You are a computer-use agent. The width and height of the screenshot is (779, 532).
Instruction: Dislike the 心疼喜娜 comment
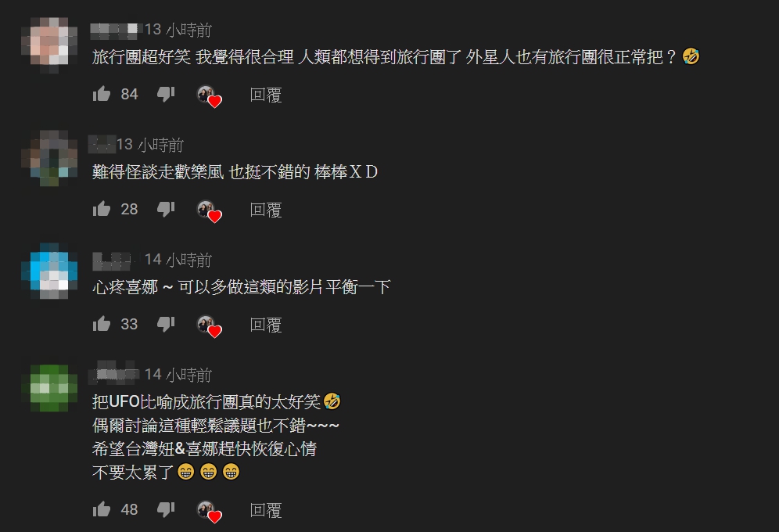tap(166, 324)
